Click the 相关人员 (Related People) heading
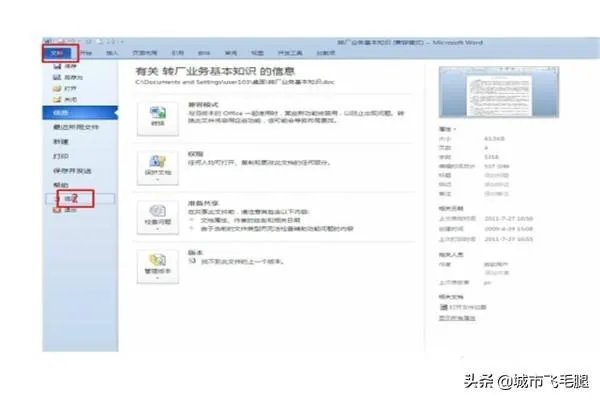 [451, 255]
